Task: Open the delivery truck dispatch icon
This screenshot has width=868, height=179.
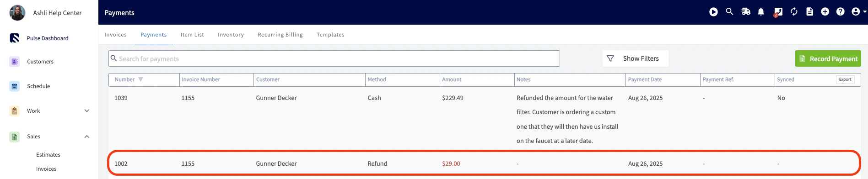Action: (x=746, y=12)
